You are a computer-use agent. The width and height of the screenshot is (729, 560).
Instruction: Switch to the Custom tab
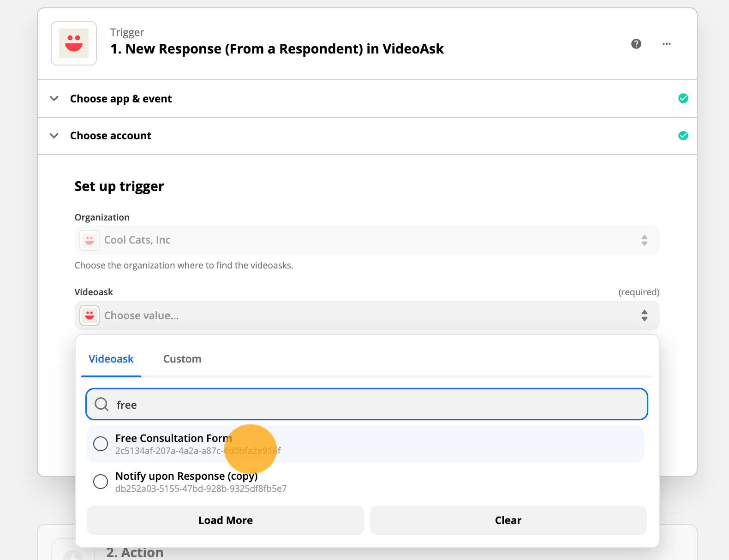182,359
